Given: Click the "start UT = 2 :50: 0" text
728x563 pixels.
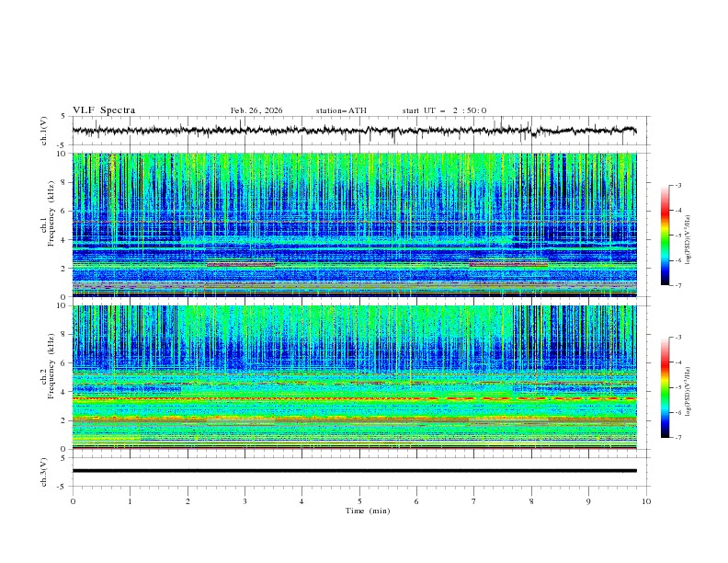Looking at the screenshot, I should [444, 110].
